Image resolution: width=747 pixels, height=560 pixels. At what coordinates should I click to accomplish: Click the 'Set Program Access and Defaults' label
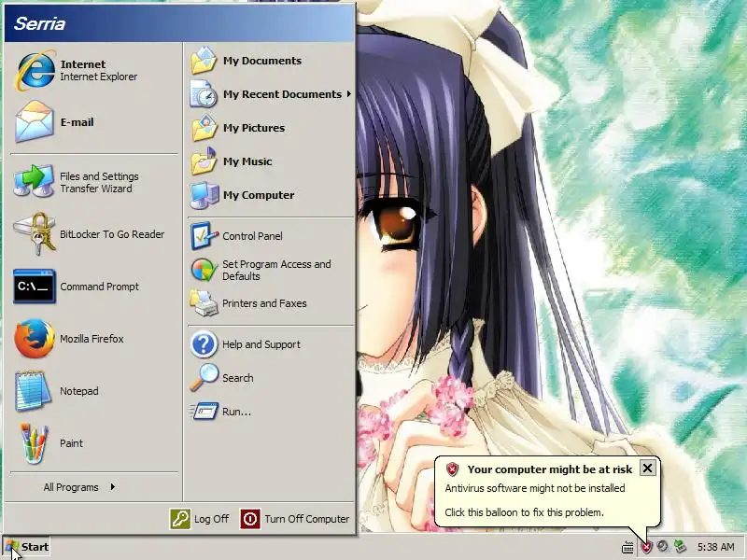coord(276,270)
